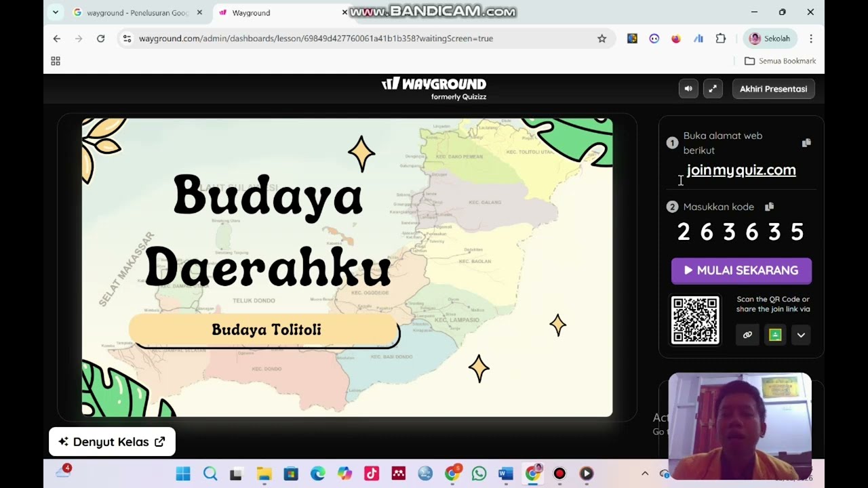Open WhatsApp from taskbar
The image size is (868, 488).
[x=479, y=474]
